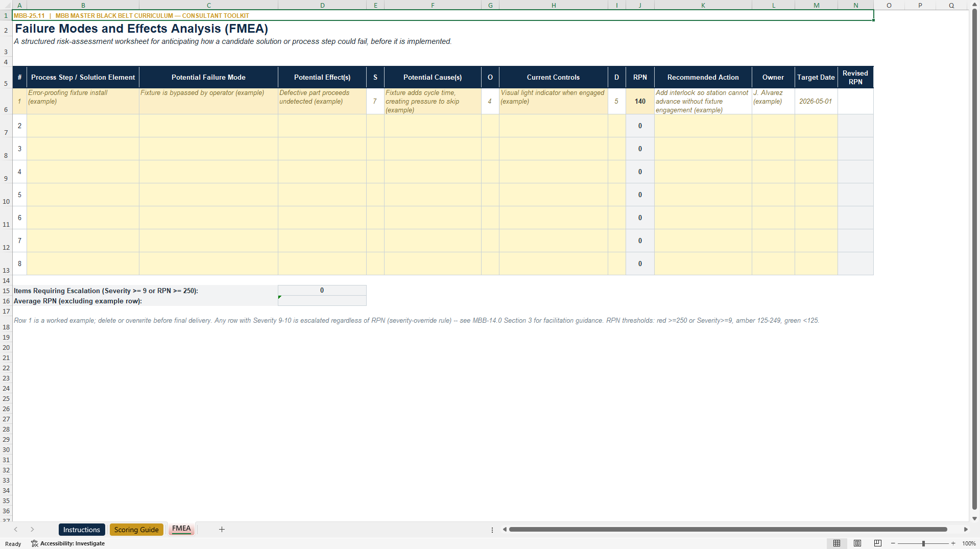Click previous sheet navigation arrow

click(x=16, y=530)
